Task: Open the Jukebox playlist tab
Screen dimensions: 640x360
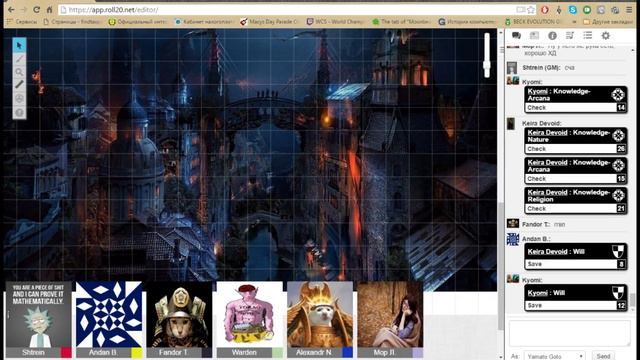Action: (x=570, y=36)
